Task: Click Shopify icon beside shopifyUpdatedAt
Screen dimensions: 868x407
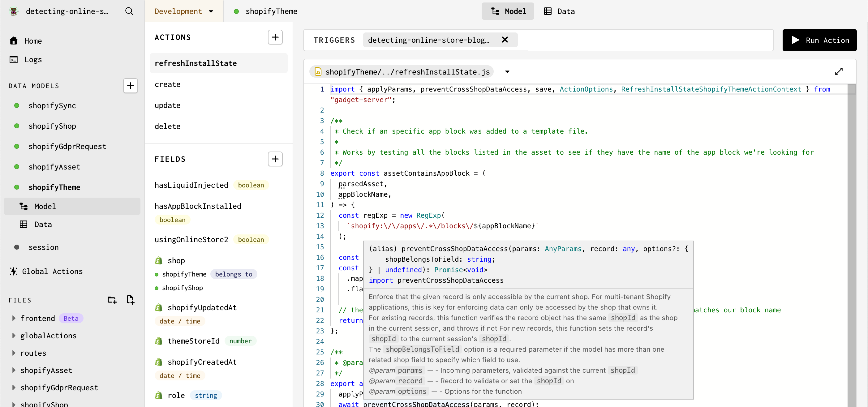Action: point(159,308)
